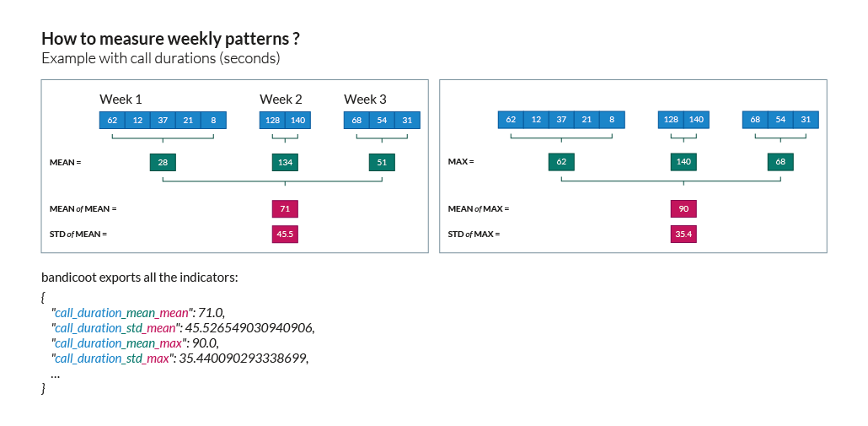Click the "STD of MAX =" label
Image resolution: width=868 pixels, height=426 pixels.
[474, 234]
